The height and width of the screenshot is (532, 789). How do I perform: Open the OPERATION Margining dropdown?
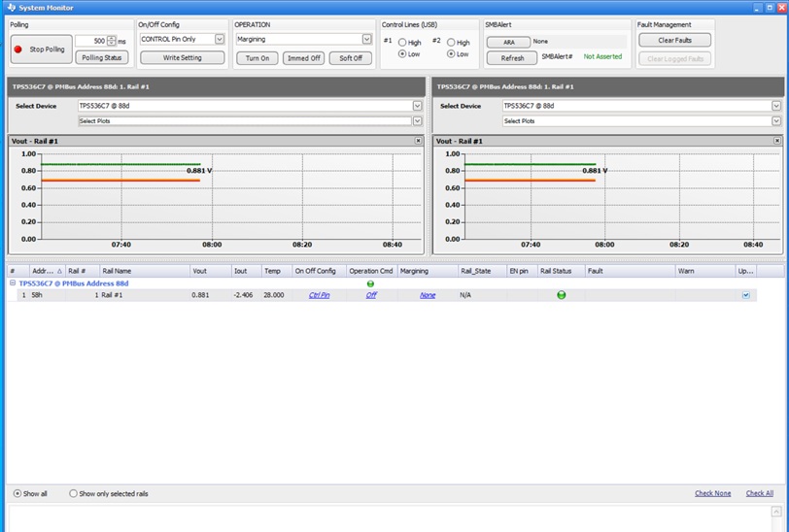(366, 40)
